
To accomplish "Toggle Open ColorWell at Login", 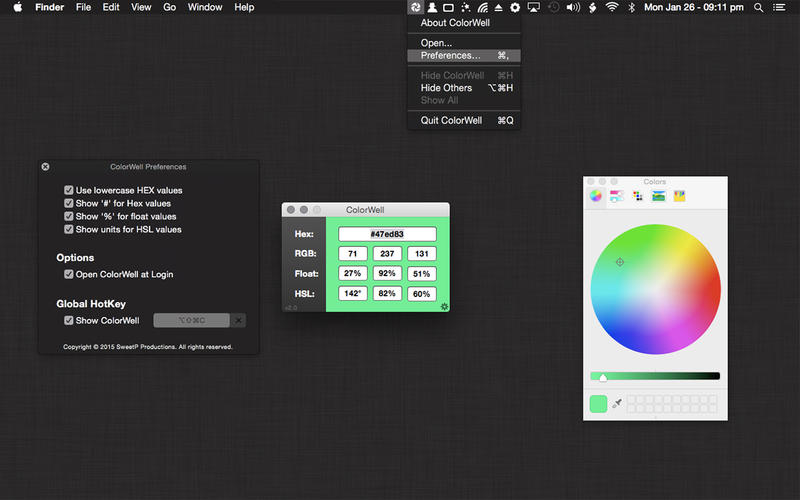I will [68, 274].
